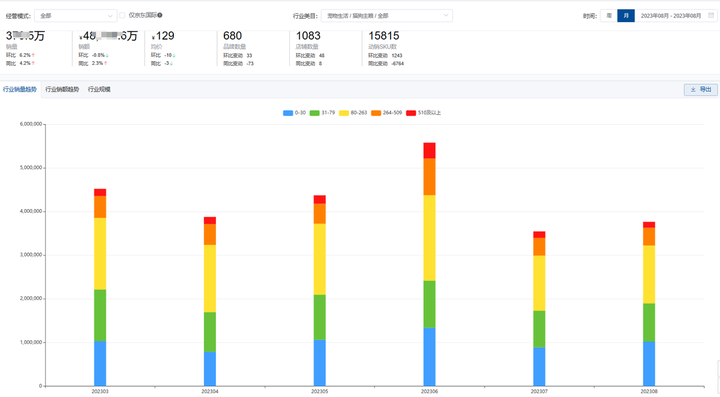Open the 经营模式 dropdown showing 全部

point(75,16)
